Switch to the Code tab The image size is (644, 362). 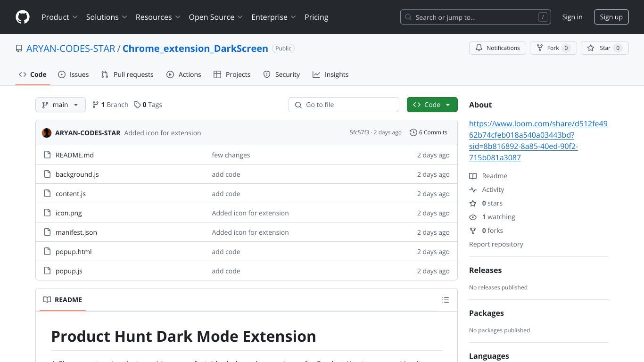(33, 74)
